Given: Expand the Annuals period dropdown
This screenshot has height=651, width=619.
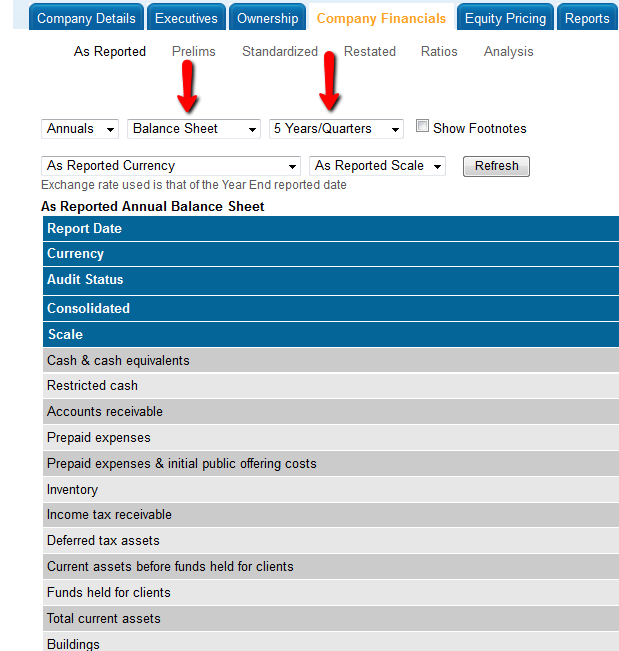Looking at the screenshot, I should click(80, 129).
